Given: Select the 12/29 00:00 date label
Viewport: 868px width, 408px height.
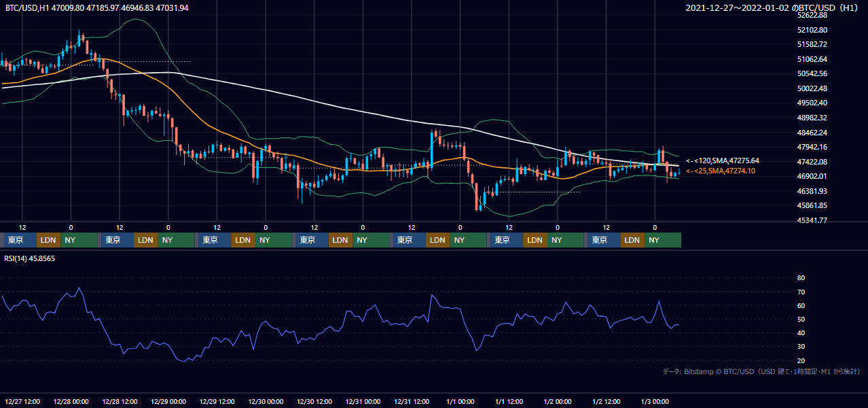Looking at the screenshot, I should (x=168, y=401).
